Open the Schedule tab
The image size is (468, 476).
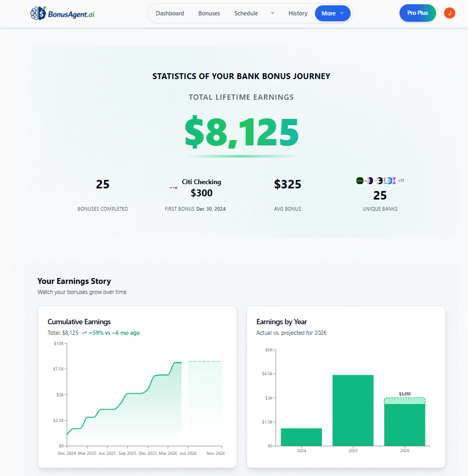tap(246, 13)
